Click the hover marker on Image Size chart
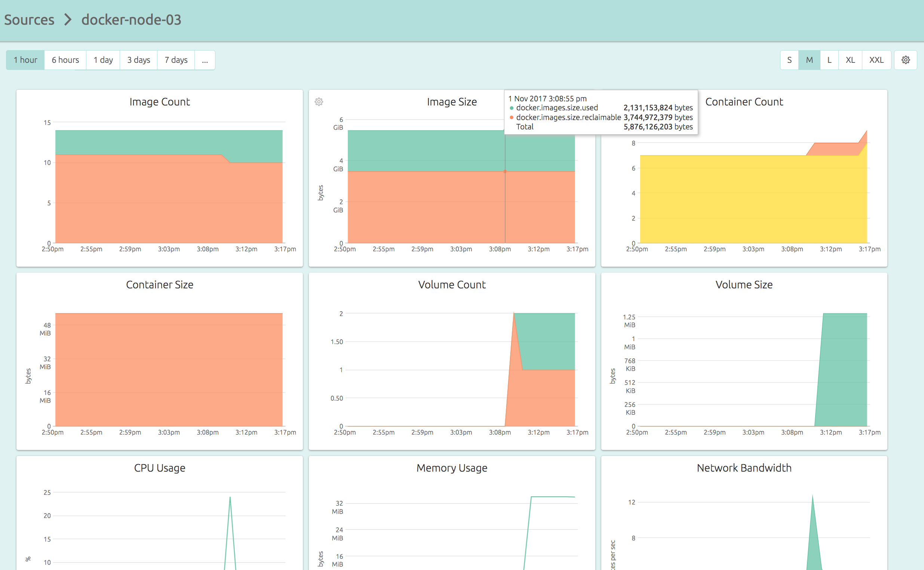 (x=505, y=172)
